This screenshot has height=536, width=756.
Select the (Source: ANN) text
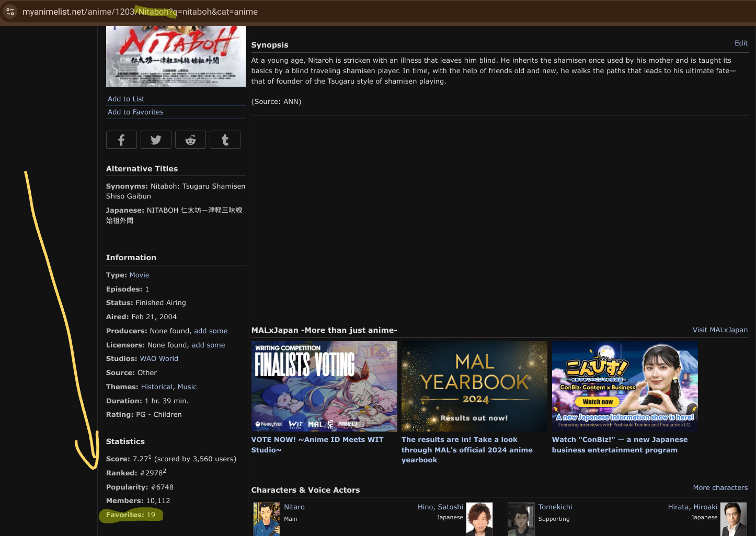point(277,101)
